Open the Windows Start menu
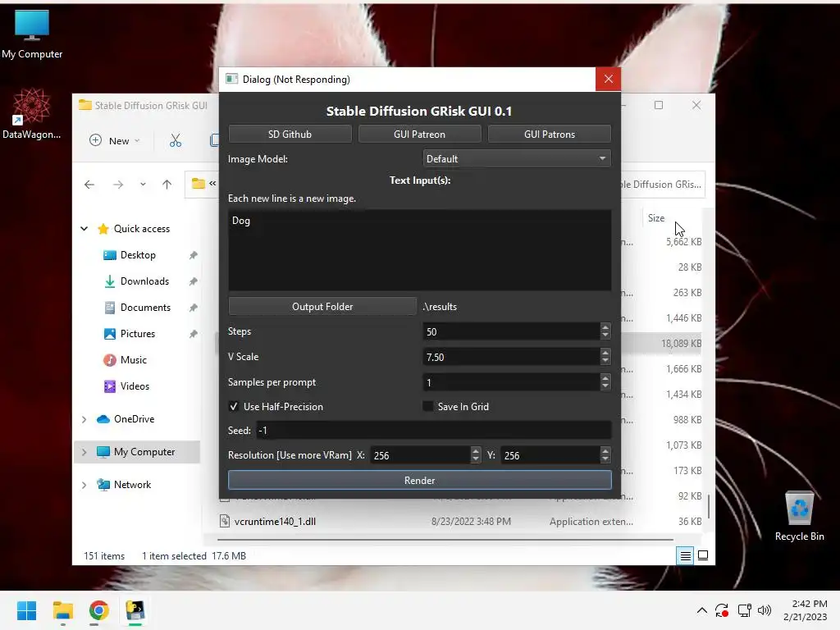Image resolution: width=840 pixels, height=630 pixels. pos(26,610)
